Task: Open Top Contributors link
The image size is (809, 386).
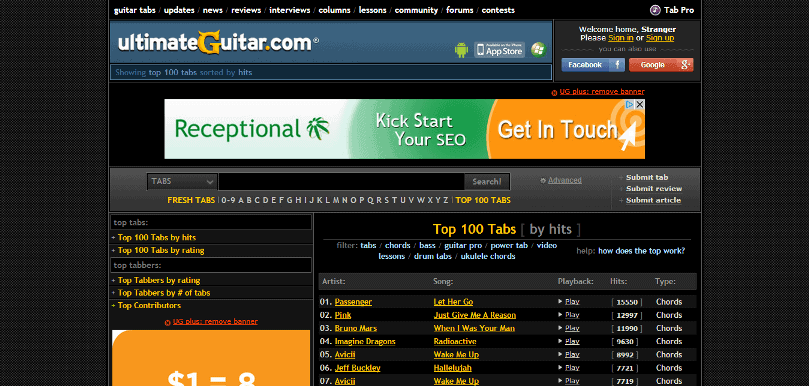Action: click(x=149, y=305)
